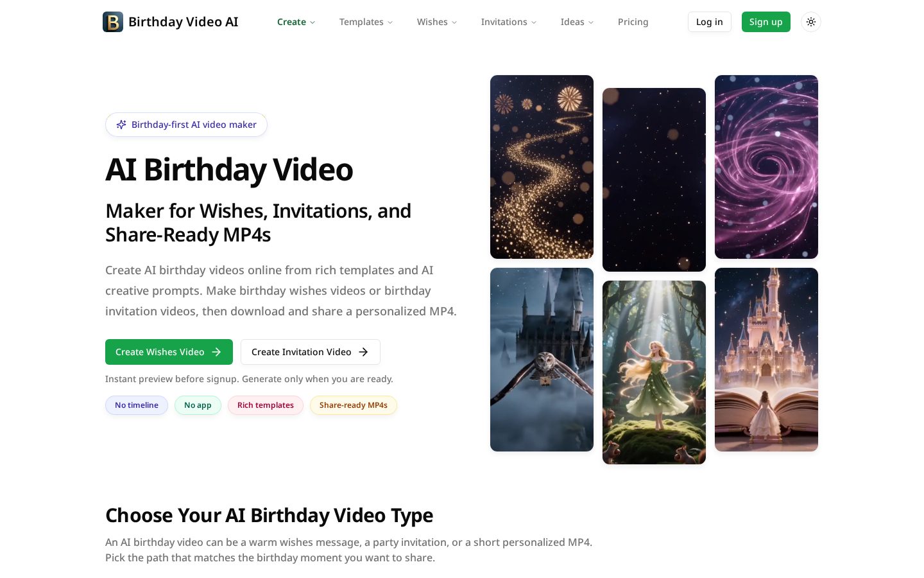The image size is (924, 578).
Task: Open the dark starry night sky thumbnail
Action: point(654,180)
